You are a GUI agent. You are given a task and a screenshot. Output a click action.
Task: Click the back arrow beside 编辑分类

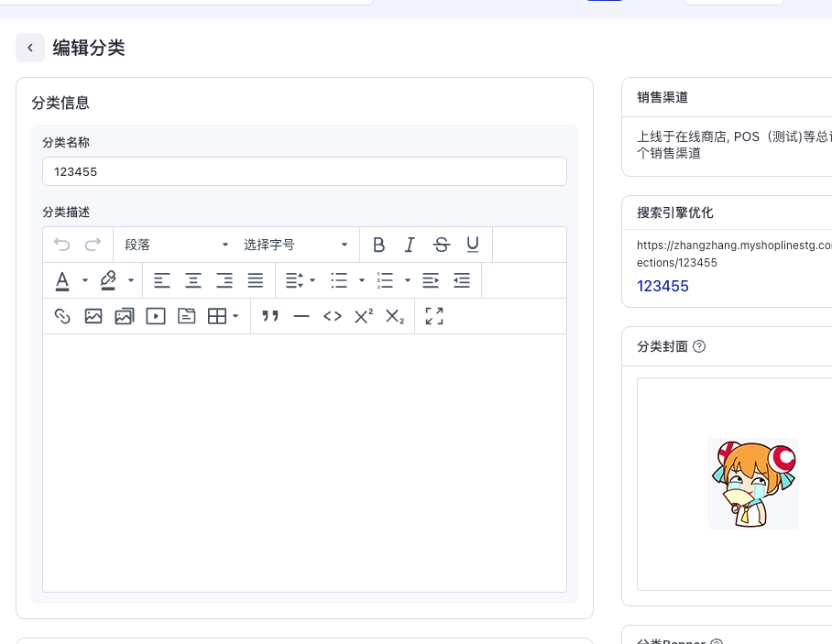30,47
